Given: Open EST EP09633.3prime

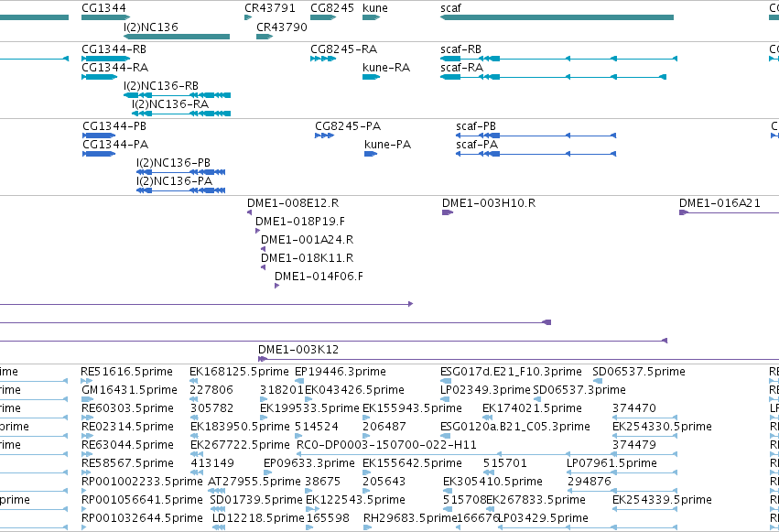Looking at the screenshot, I should 267,472.
